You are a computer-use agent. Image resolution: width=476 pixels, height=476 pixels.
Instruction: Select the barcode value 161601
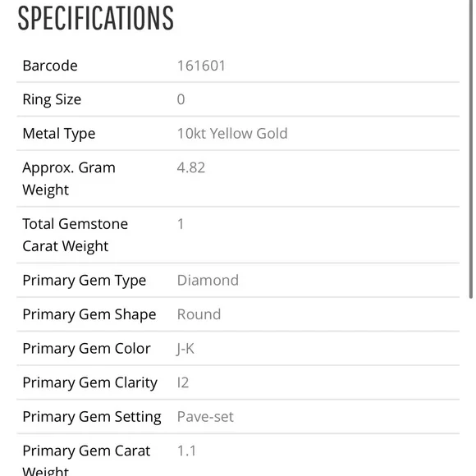[201, 66]
